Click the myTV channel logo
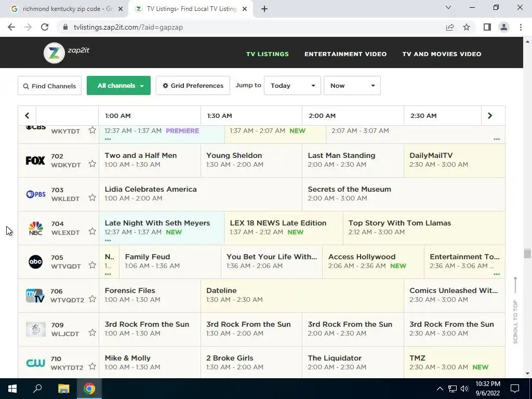 [x=35, y=296]
